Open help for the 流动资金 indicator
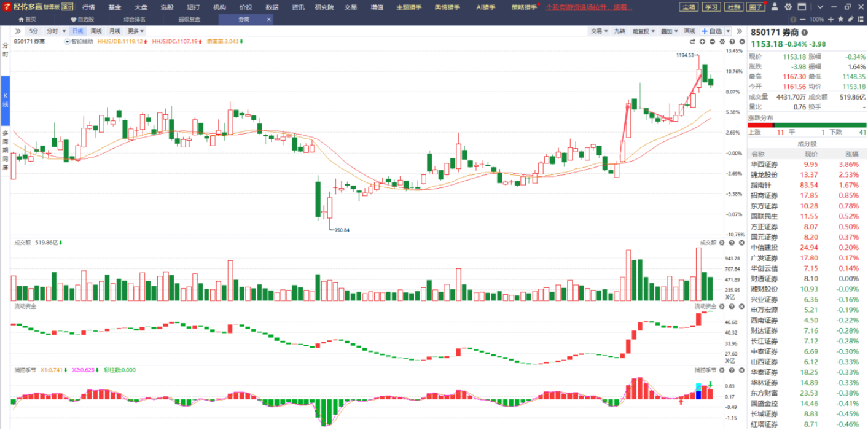 (732, 306)
